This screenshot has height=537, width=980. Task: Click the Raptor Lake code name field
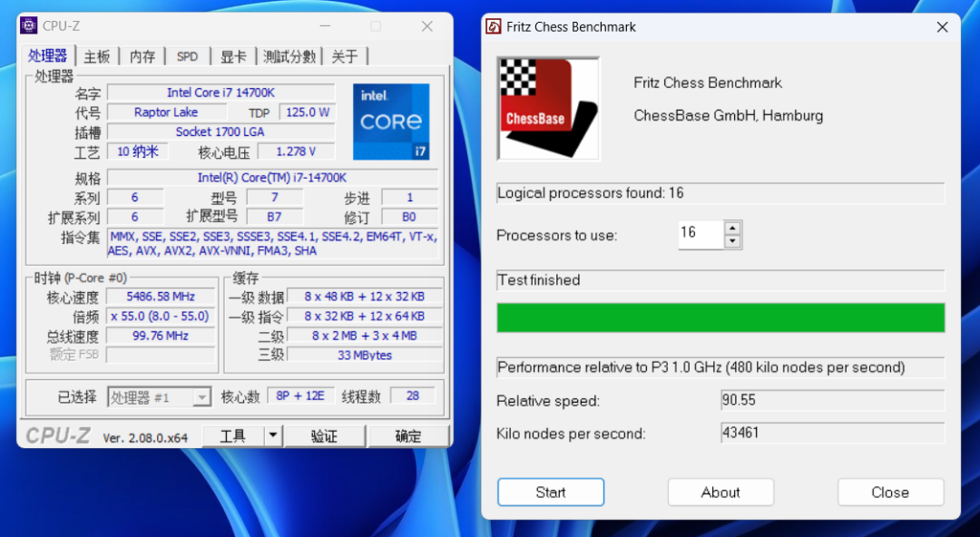coord(166,112)
